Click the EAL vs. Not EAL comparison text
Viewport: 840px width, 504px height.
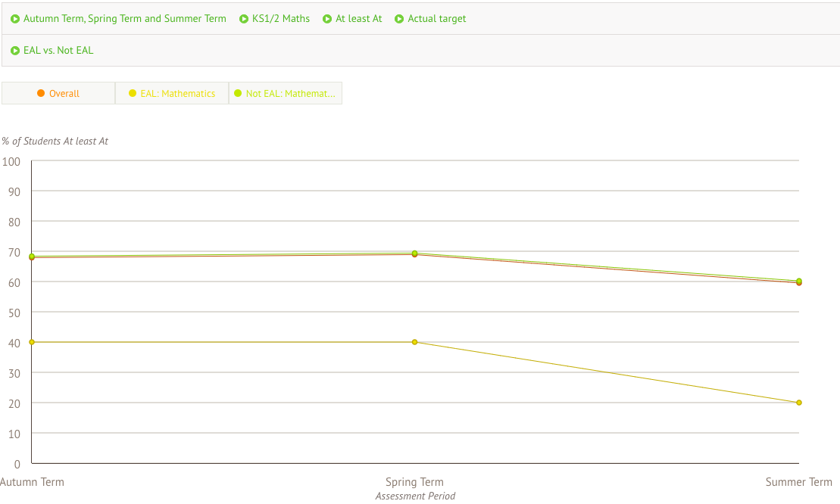58,51
